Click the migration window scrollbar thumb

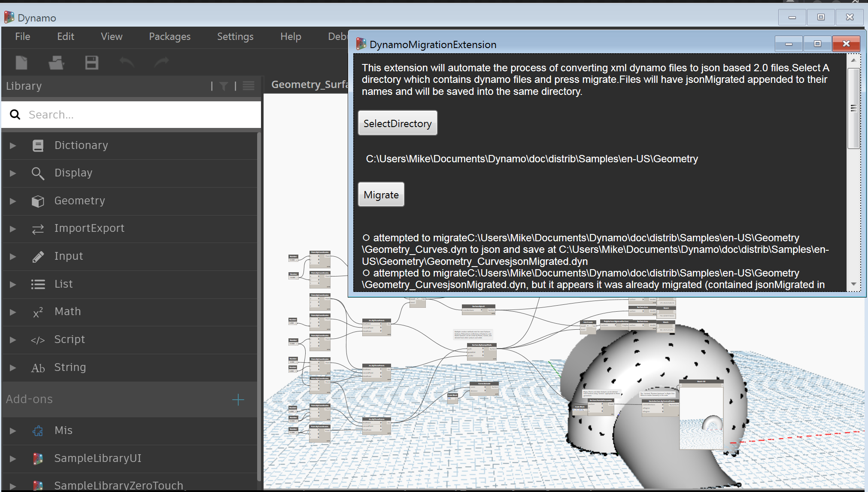[853, 108]
